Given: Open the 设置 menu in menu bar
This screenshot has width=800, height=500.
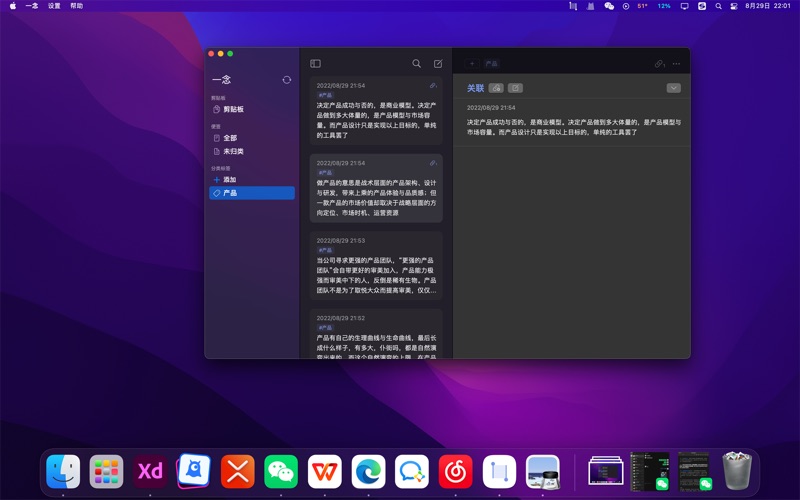Looking at the screenshot, I should (x=54, y=6).
